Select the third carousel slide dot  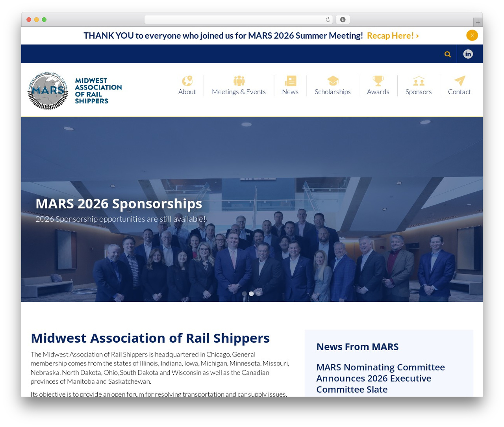[258, 294]
